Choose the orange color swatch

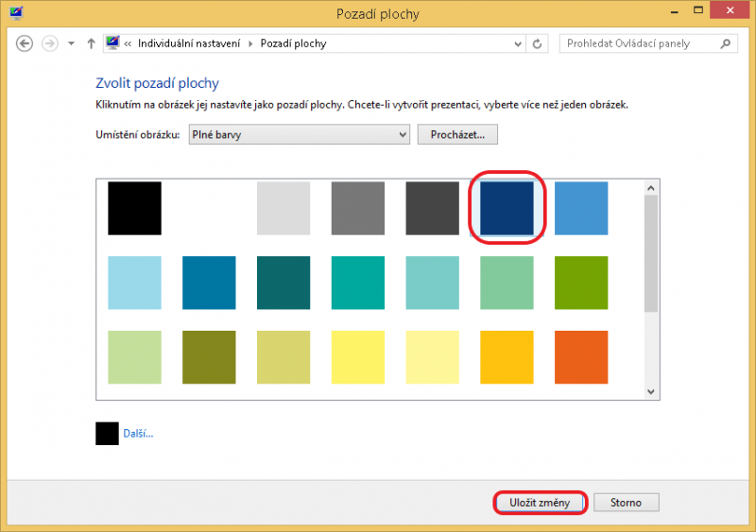pos(580,356)
